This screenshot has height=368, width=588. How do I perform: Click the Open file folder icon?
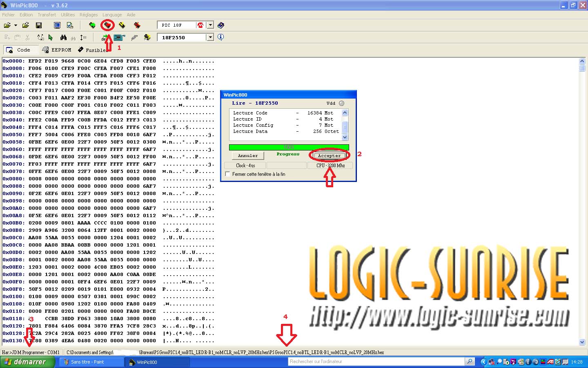(7, 25)
